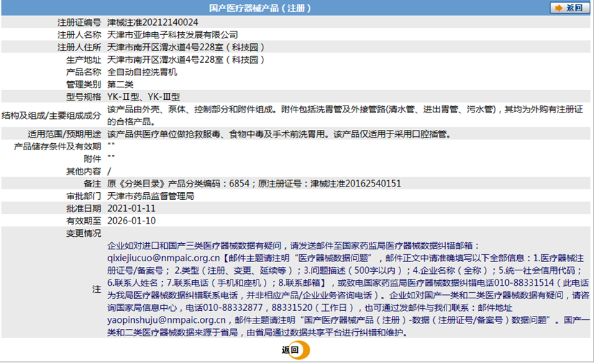Viewport: 594px width, 364px height.
Task: Click the 其他内容 label
Action: (x=84, y=171)
